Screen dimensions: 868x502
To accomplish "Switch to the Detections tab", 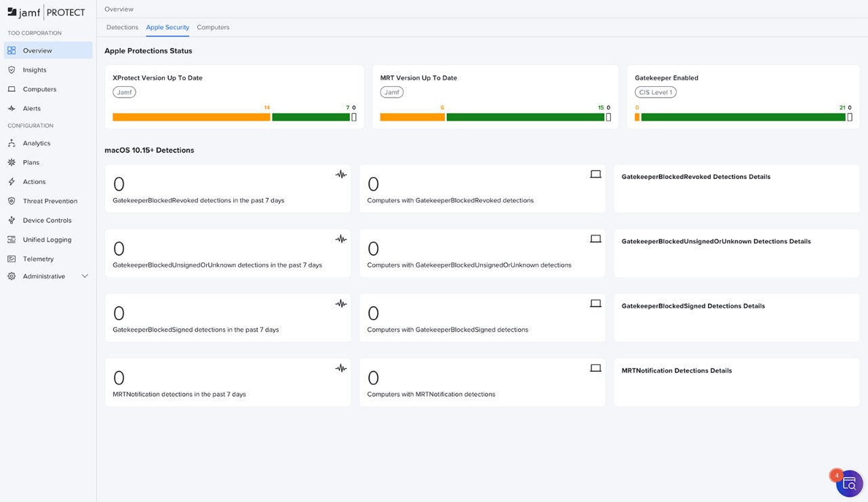I will [122, 27].
